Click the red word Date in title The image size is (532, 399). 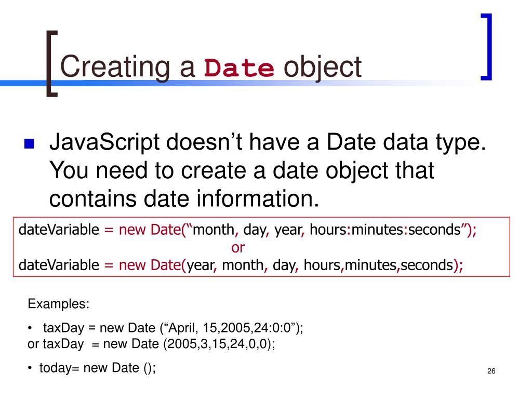point(239,68)
